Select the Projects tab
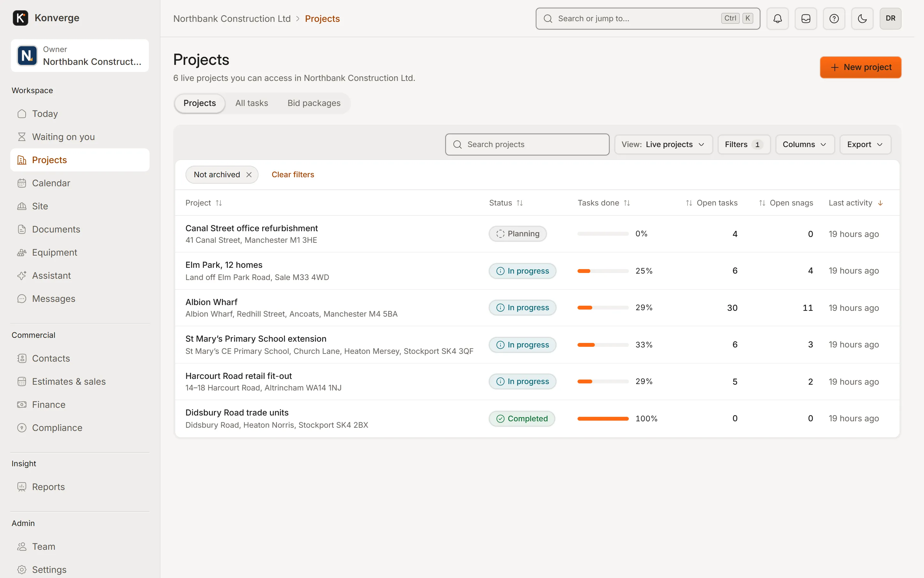Screen dimensions: 924x578 (200, 103)
